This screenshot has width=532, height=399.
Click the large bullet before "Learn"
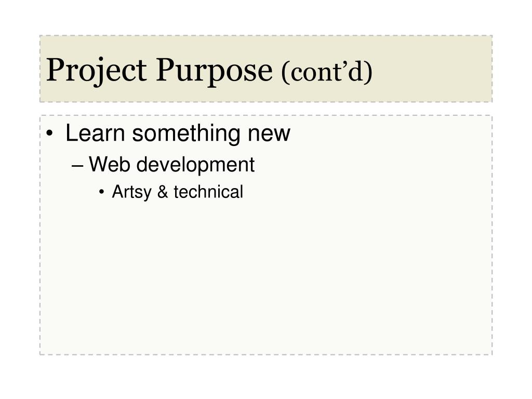pos(50,134)
